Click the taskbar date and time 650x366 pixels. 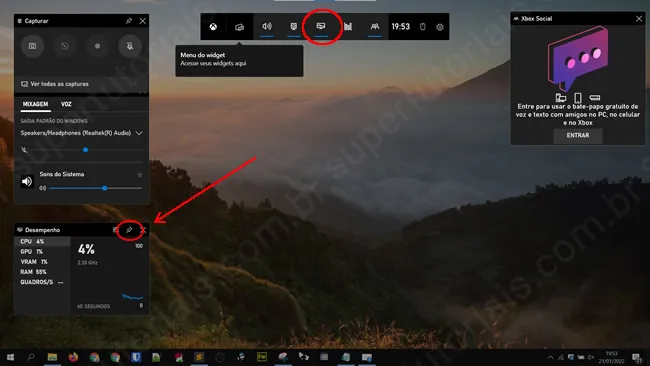pos(611,357)
